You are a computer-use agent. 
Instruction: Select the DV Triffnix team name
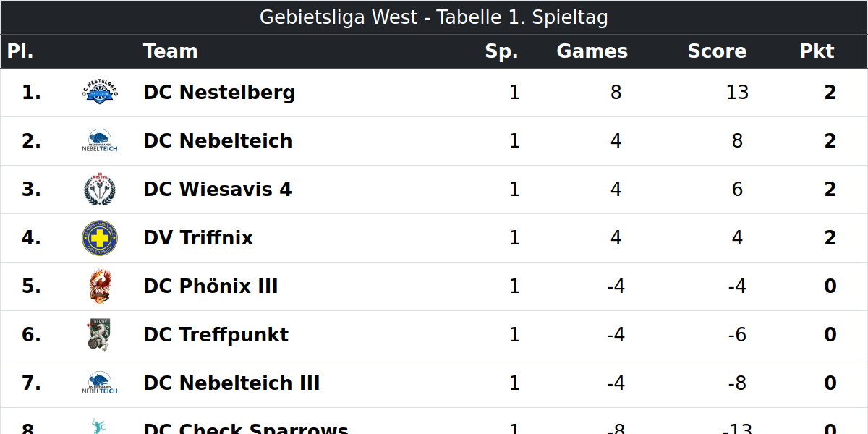click(198, 238)
